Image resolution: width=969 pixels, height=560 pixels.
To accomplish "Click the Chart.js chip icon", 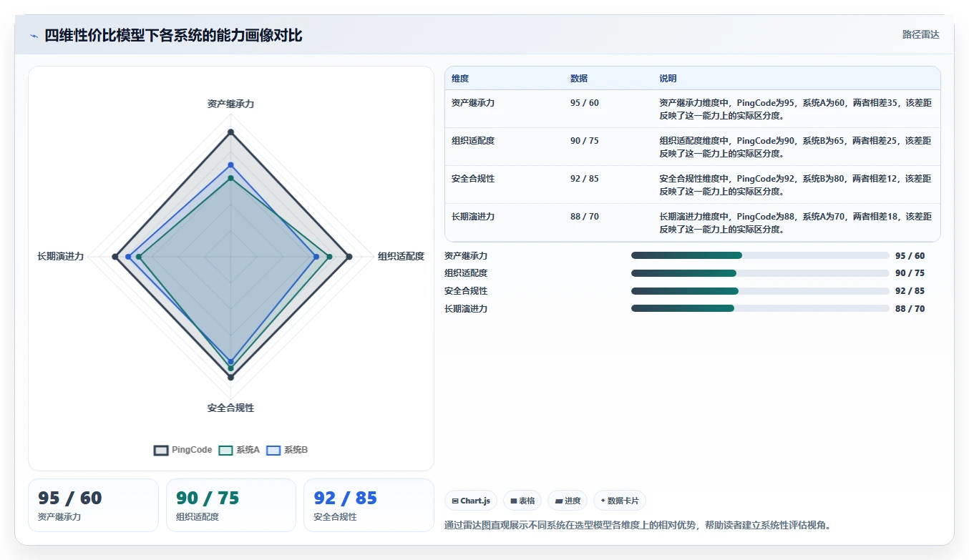I will coord(455,501).
